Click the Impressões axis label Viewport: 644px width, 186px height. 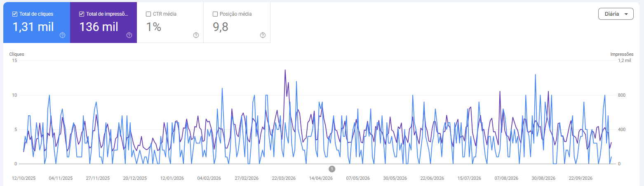coord(622,54)
